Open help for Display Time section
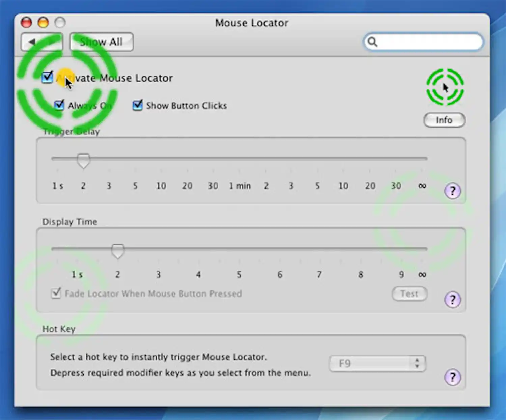Viewport: 506px width, 420px height. click(x=452, y=300)
